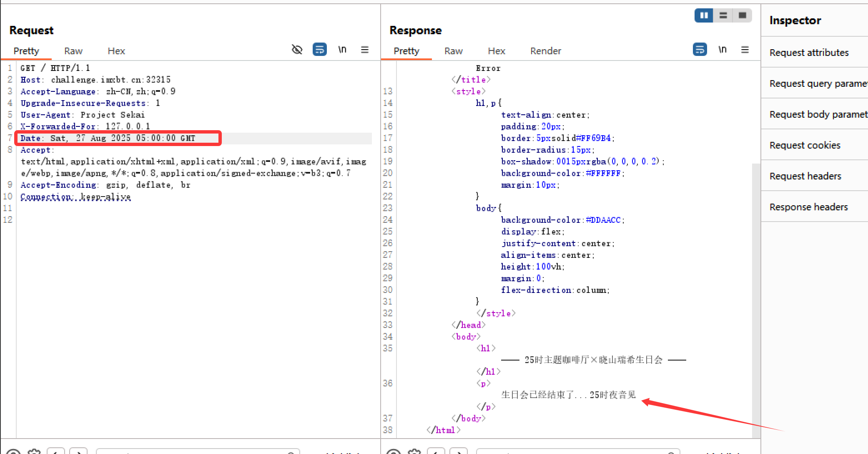Image resolution: width=868 pixels, height=454 pixels.
Task: Expand Response headers section in Inspector
Action: pos(808,207)
